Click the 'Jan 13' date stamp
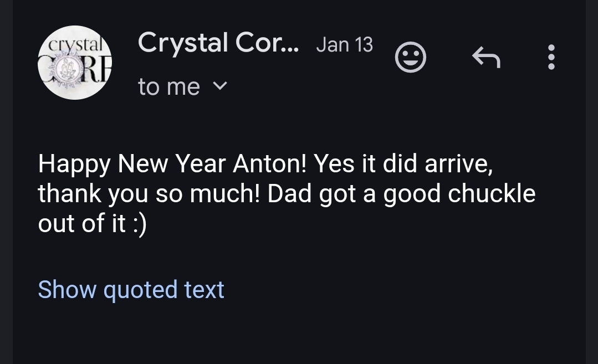 (x=344, y=45)
